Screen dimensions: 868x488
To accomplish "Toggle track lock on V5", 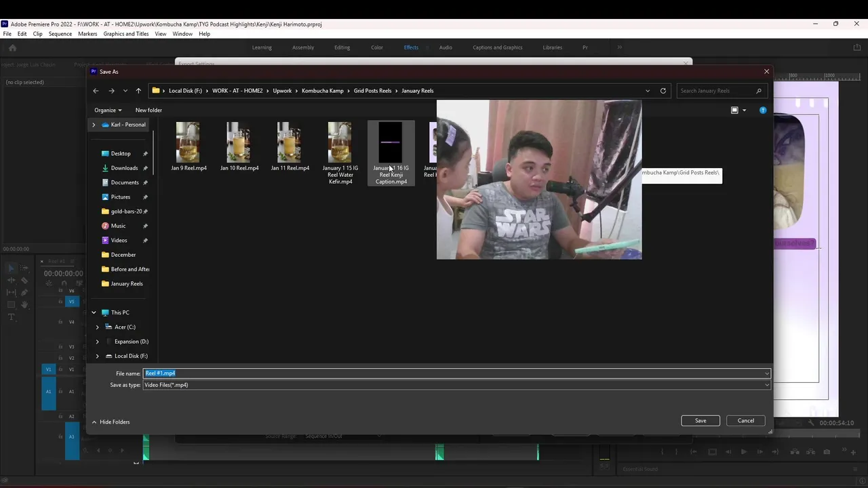I will click(x=60, y=302).
